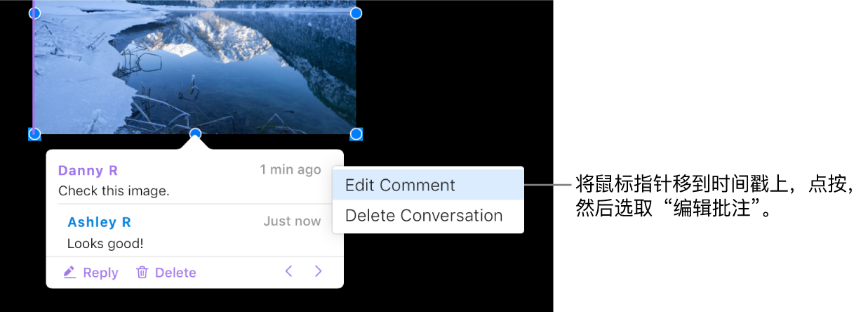Click the "Looks good!" reply text
This screenshot has width=868, height=312.
tap(105, 244)
